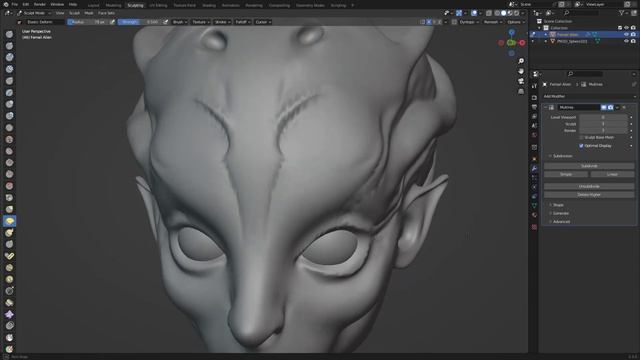Toggle radius pen pressure icon

112,22
